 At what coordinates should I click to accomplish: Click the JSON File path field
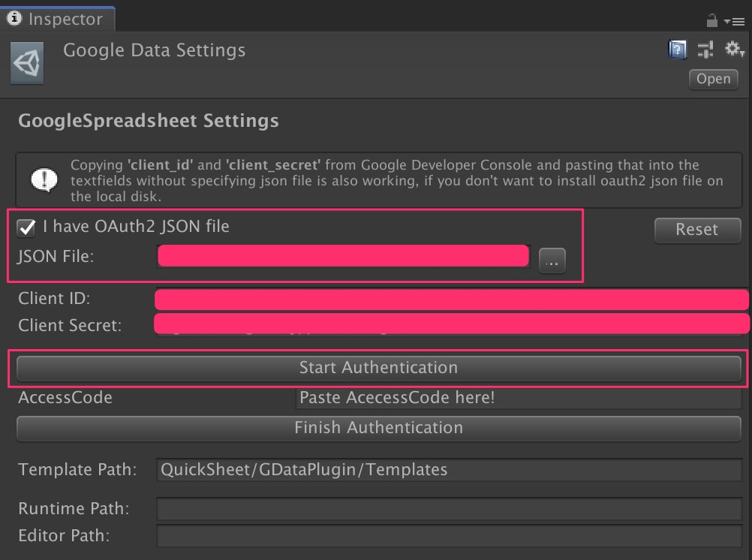pyautogui.click(x=344, y=257)
